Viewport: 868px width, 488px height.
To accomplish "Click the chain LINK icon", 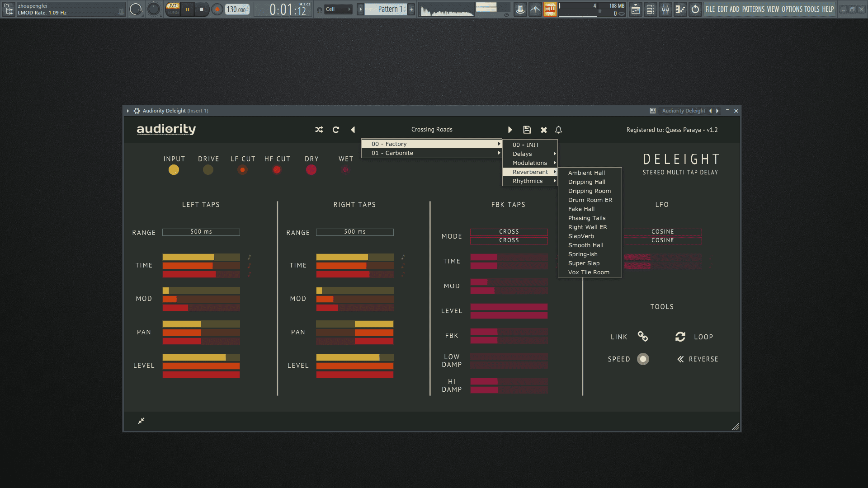I will pos(643,337).
